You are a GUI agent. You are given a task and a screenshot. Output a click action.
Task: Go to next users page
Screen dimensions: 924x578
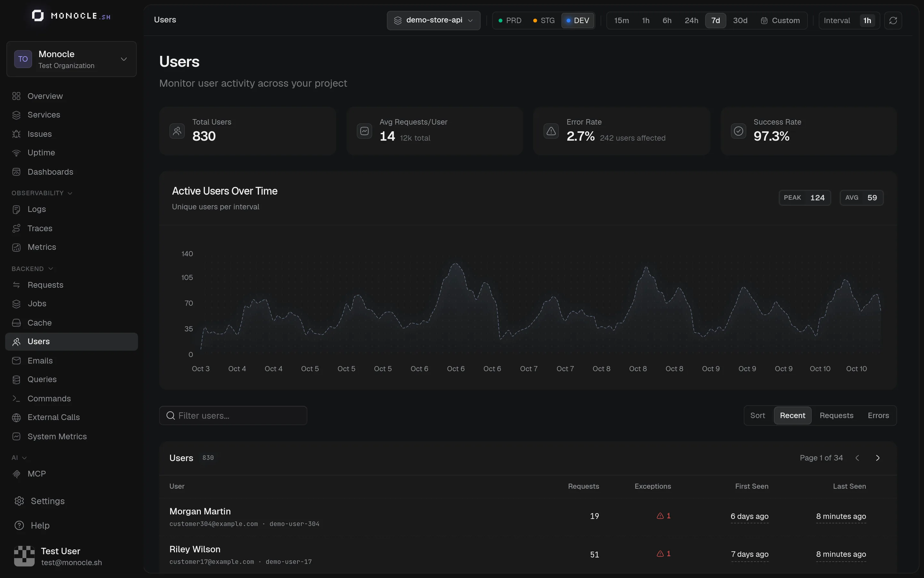[877, 458]
